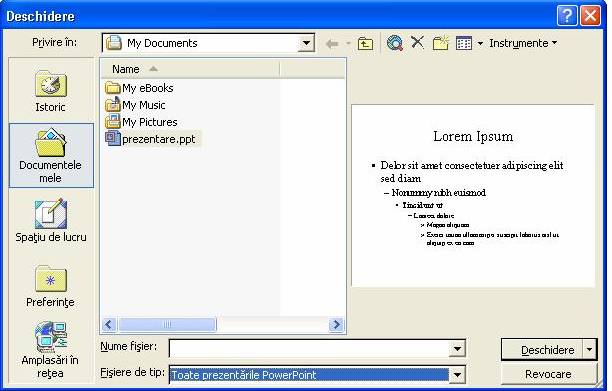
Task: Click in the Nume fișier text field
Action: coord(309,348)
